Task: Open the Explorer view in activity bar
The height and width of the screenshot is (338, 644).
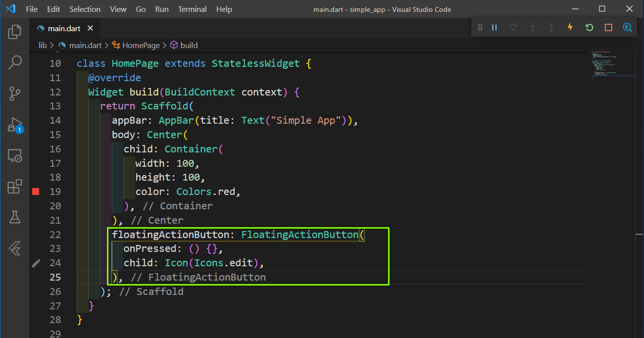Action: click(x=15, y=32)
